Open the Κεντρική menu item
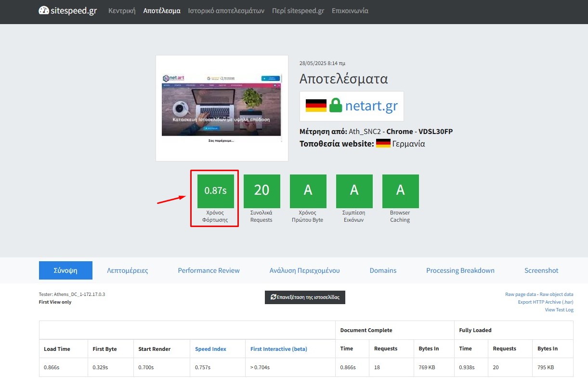The height and width of the screenshot is (388, 588). click(x=122, y=11)
